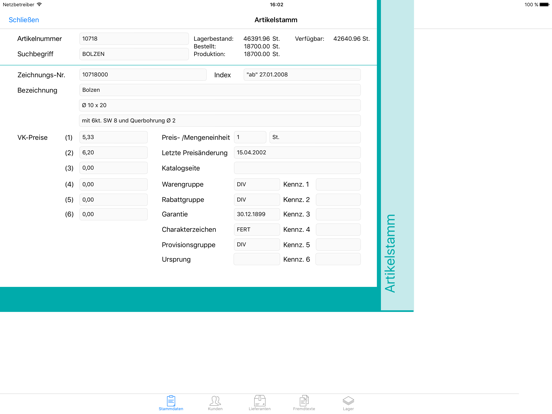Click the empty Ursprung field
Screen dimensions: 552x414
click(257, 259)
